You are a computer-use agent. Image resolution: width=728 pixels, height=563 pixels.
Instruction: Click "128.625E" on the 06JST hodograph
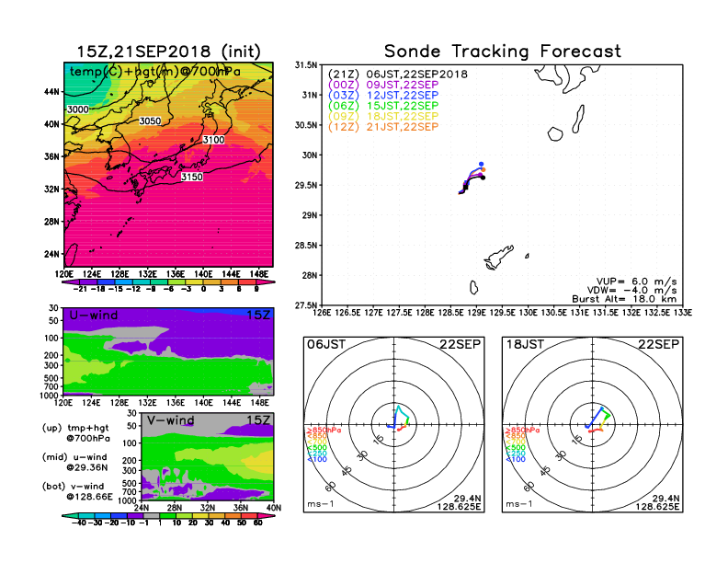(459, 507)
